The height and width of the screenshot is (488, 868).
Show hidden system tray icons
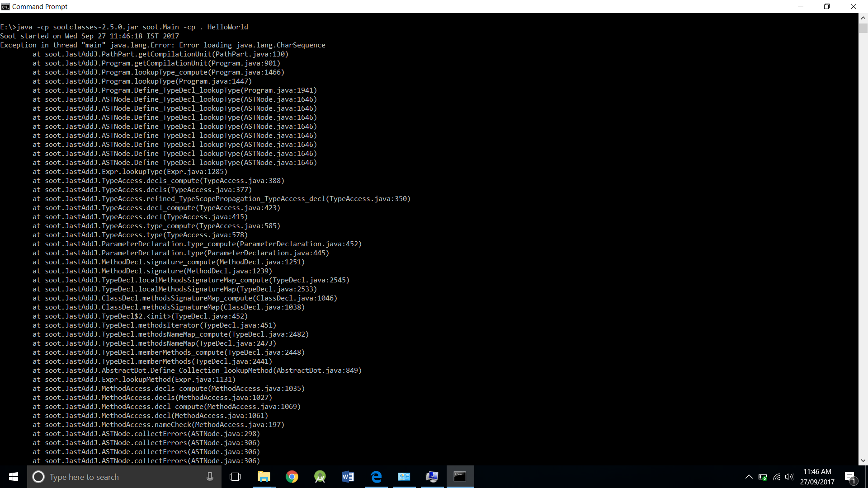[749, 477]
